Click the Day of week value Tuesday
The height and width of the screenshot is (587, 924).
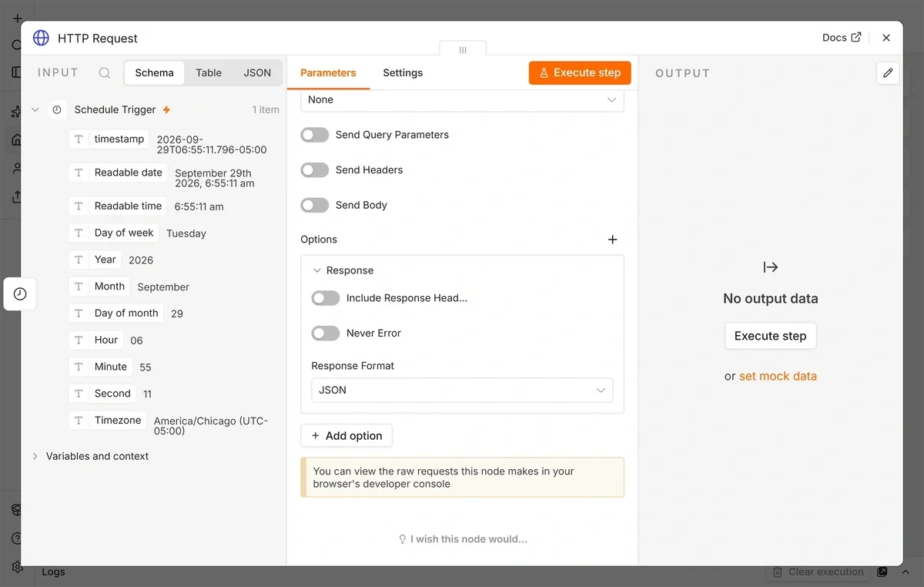[x=186, y=233]
